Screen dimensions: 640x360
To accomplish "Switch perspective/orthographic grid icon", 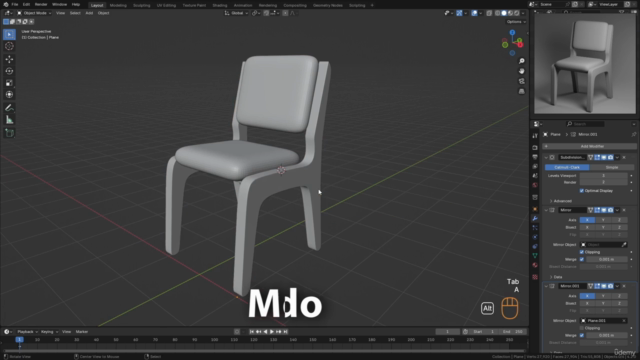I will 522,91.
